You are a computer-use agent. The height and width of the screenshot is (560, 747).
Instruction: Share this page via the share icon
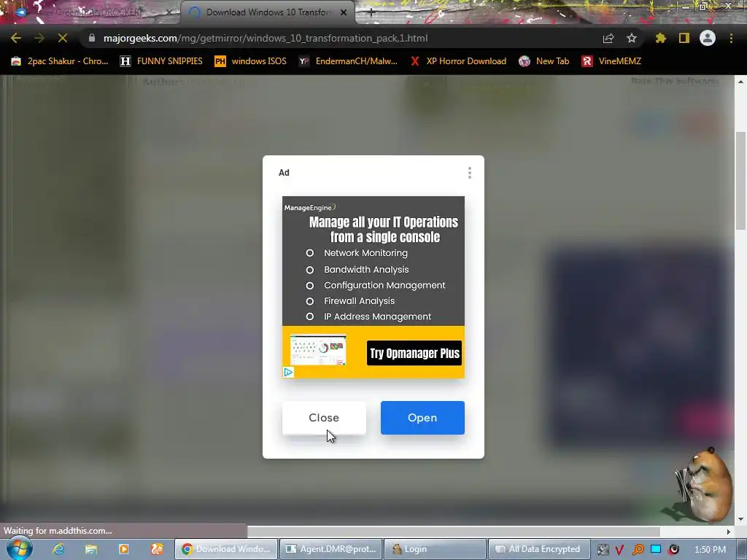pyautogui.click(x=608, y=38)
